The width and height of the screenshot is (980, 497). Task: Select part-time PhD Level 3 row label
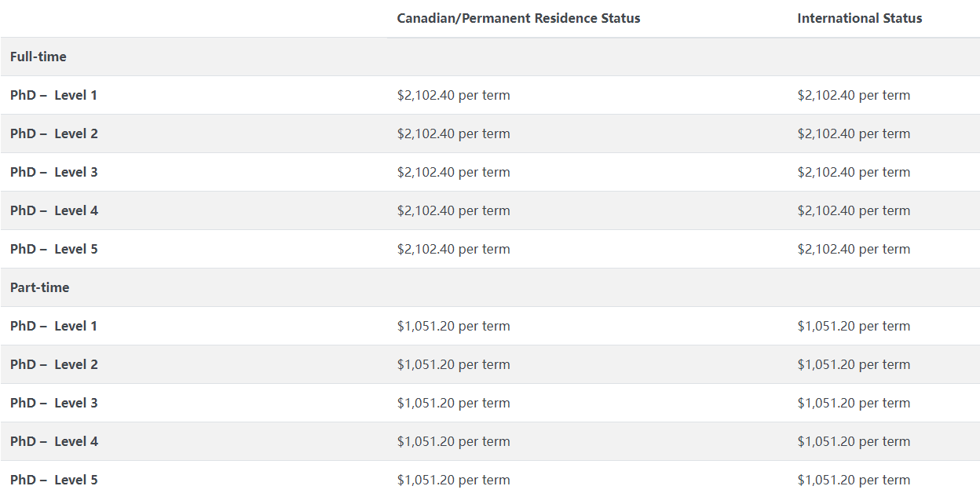pyautogui.click(x=54, y=403)
